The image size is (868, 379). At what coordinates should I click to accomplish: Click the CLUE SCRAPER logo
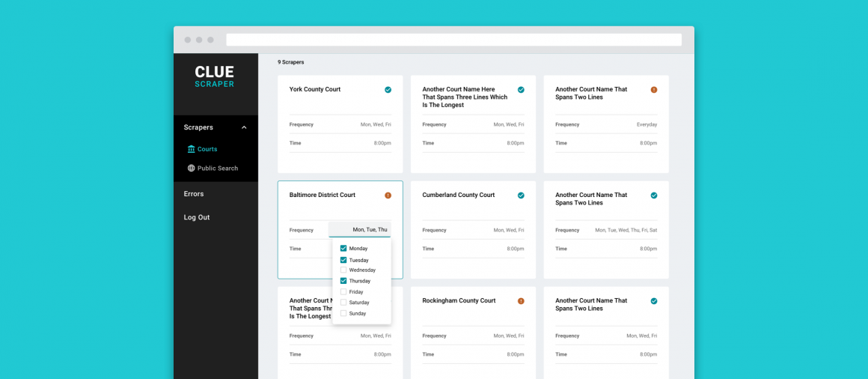coord(214,76)
